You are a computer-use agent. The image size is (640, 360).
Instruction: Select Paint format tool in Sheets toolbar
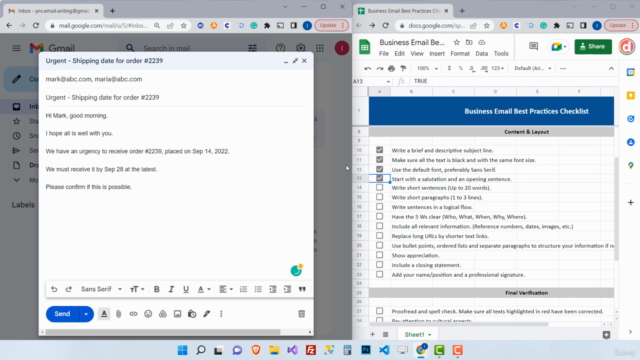click(x=403, y=69)
